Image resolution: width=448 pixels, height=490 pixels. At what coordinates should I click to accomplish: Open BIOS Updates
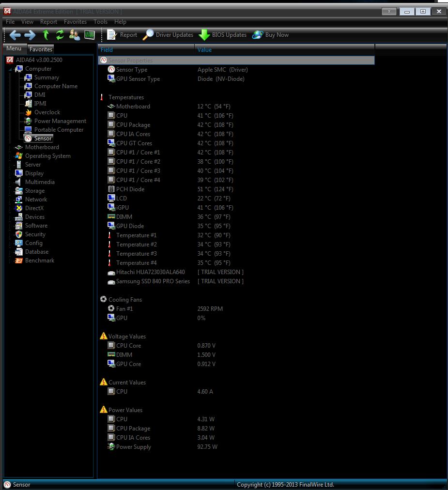point(223,35)
